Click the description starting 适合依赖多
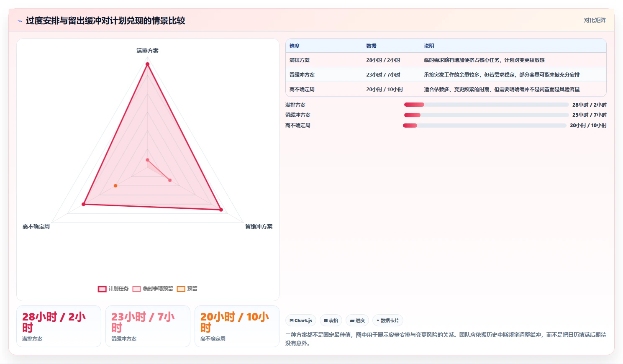623x364 pixels. click(502, 90)
